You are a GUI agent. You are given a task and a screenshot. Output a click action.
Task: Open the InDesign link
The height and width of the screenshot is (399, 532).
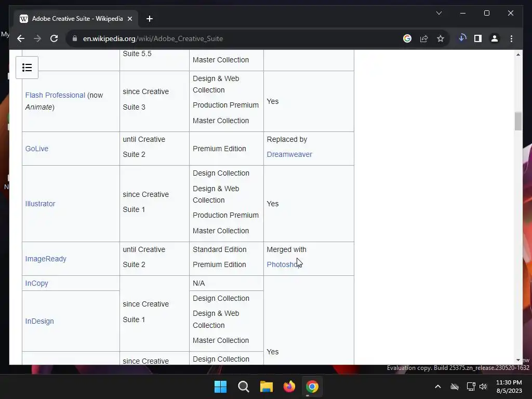coord(39,321)
